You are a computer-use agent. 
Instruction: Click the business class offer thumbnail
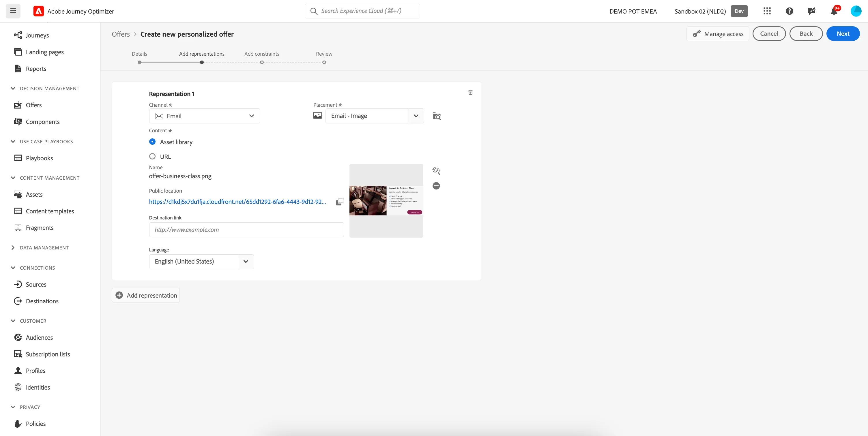386,201
